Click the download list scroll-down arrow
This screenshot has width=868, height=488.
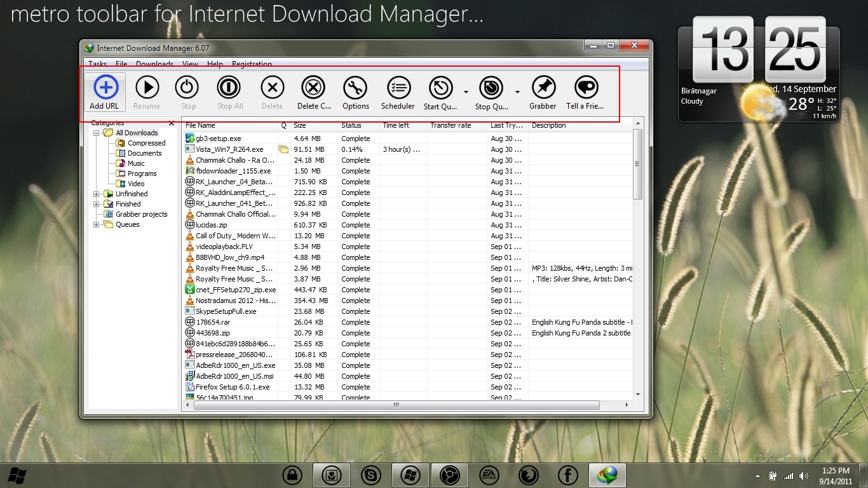[638, 395]
